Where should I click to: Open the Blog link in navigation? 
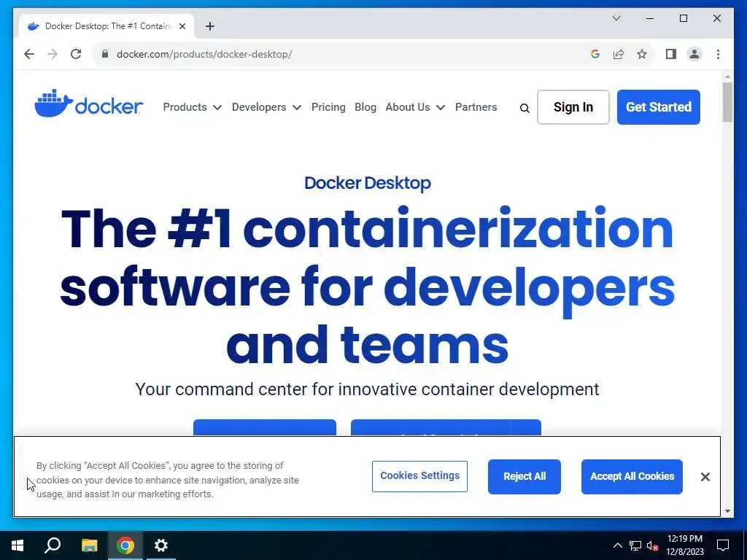[365, 107]
